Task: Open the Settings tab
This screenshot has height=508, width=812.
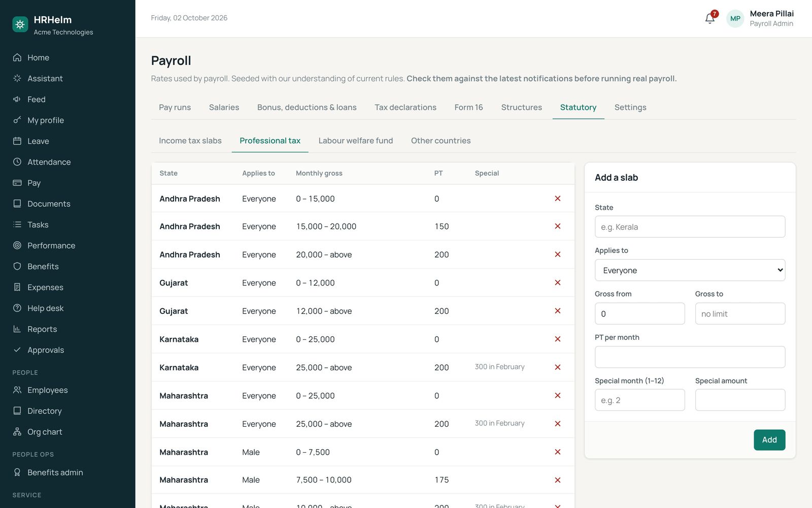Action: click(630, 107)
